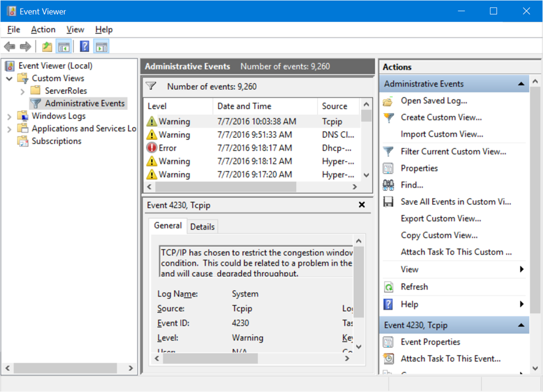Click Import Custom View... action
This screenshot has width=543, height=392.
pyautogui.click(x=442, y=134)
